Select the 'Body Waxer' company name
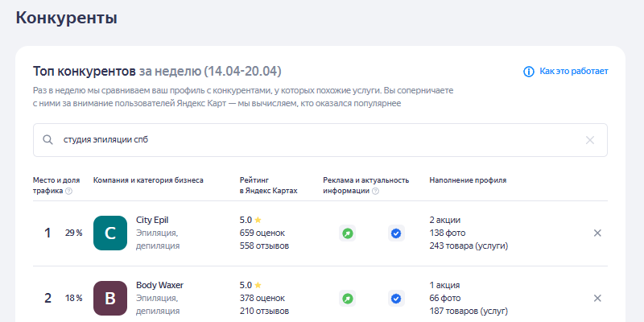 159,285
